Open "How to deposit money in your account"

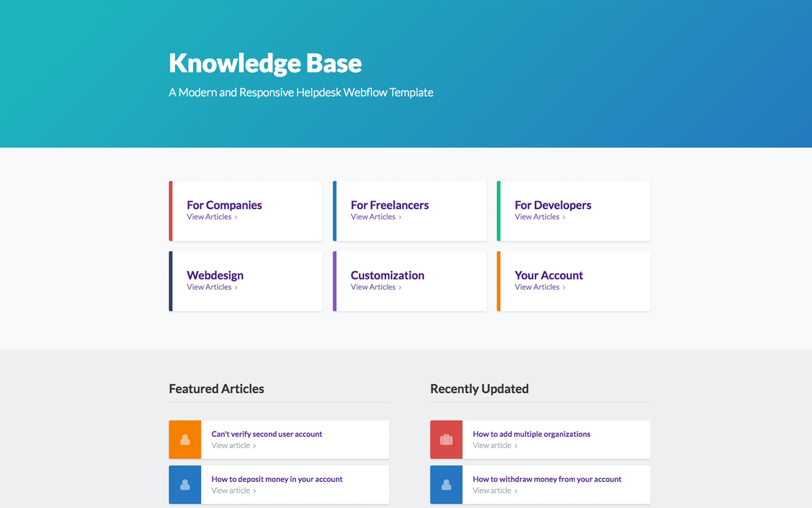pos(276,479)
